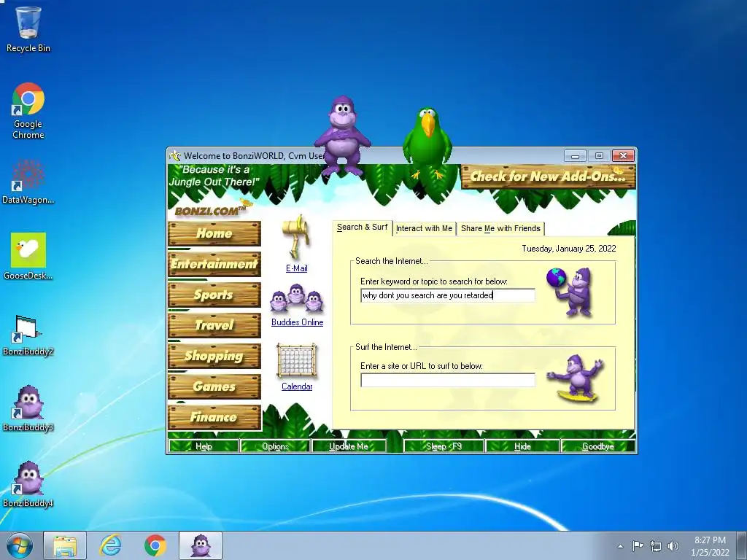Click the green parrot character
Viewport: 747px width, 560px height.
[x=427, y=143]
